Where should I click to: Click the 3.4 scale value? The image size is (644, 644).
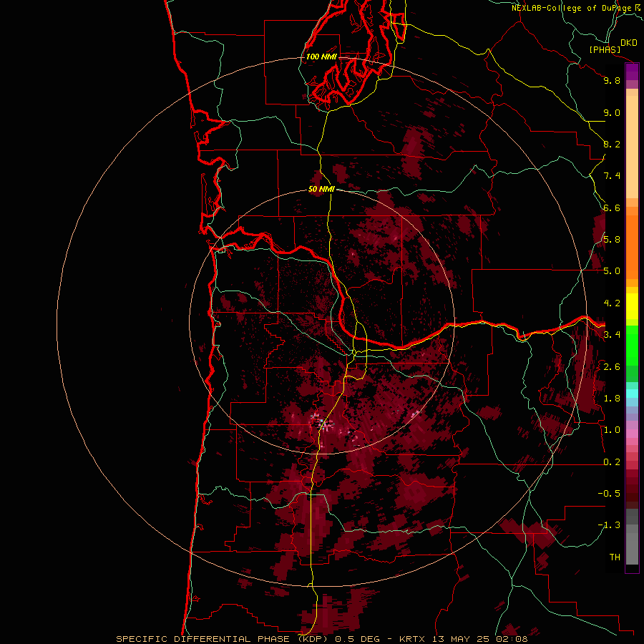point(612,335)
